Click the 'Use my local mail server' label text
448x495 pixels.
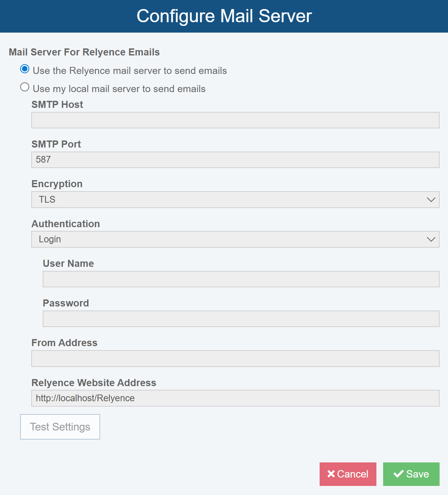119,89
